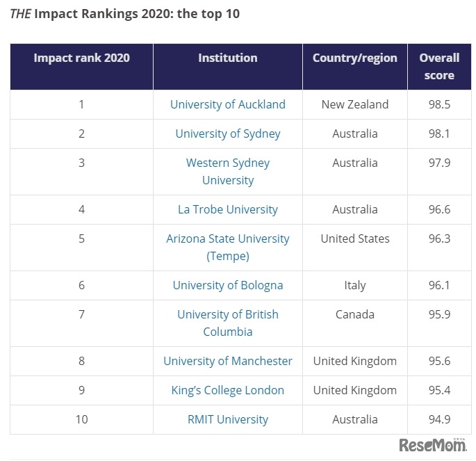The height and width of the screenshot is (461, 476).
Task: Select the rank 1 cell
Action: pyautogui.click(x=82, y=104)
